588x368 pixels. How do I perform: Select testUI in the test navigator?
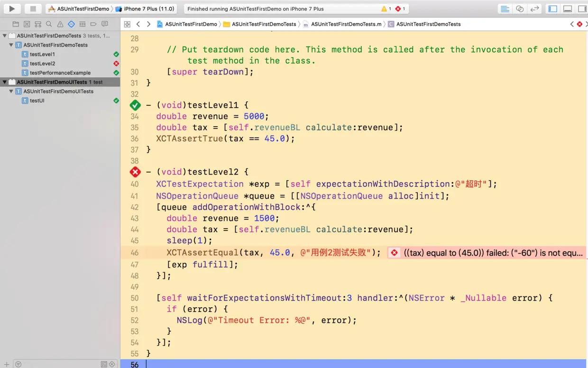[x=37, y=101]
